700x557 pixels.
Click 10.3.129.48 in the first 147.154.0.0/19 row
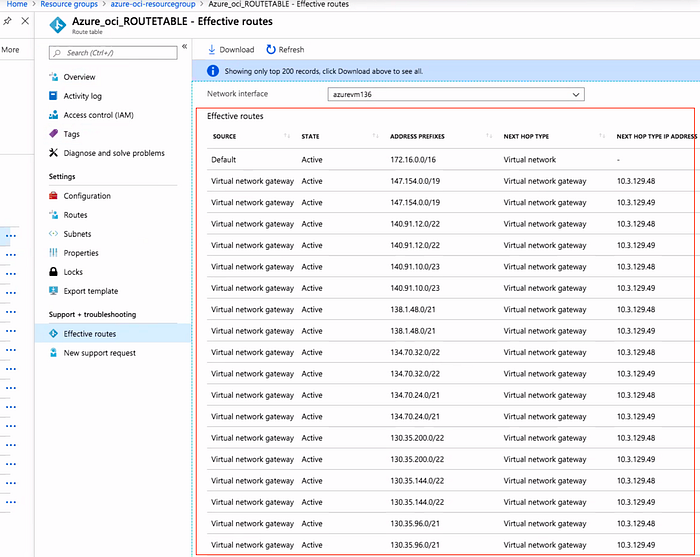click(x=636, y=181)
